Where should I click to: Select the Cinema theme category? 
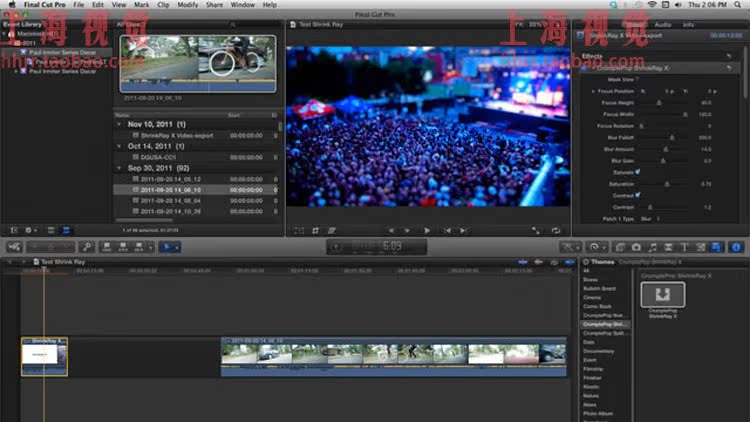click(x=592, y=298)
